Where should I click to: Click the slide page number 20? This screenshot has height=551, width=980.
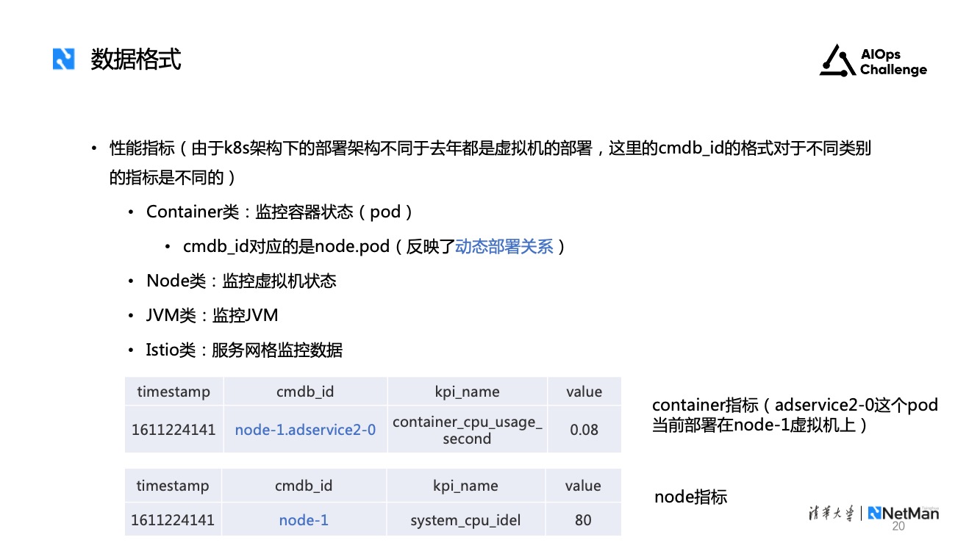898,527
